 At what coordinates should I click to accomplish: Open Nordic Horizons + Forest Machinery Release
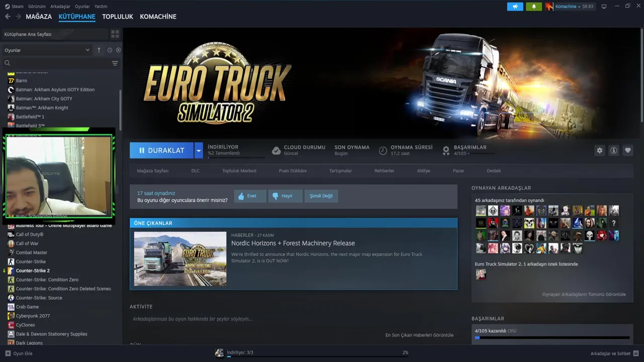pos(293,243)
